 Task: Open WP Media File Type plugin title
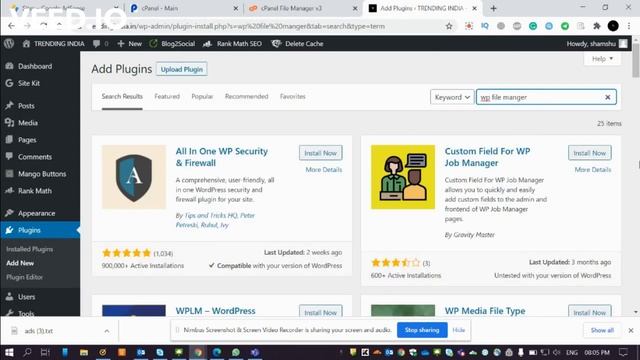[485, 311]
